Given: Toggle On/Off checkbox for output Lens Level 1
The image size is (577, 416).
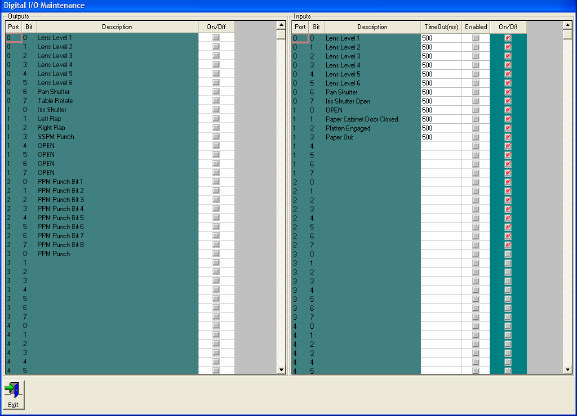Looking at the screenshot, I should point(216,38).
